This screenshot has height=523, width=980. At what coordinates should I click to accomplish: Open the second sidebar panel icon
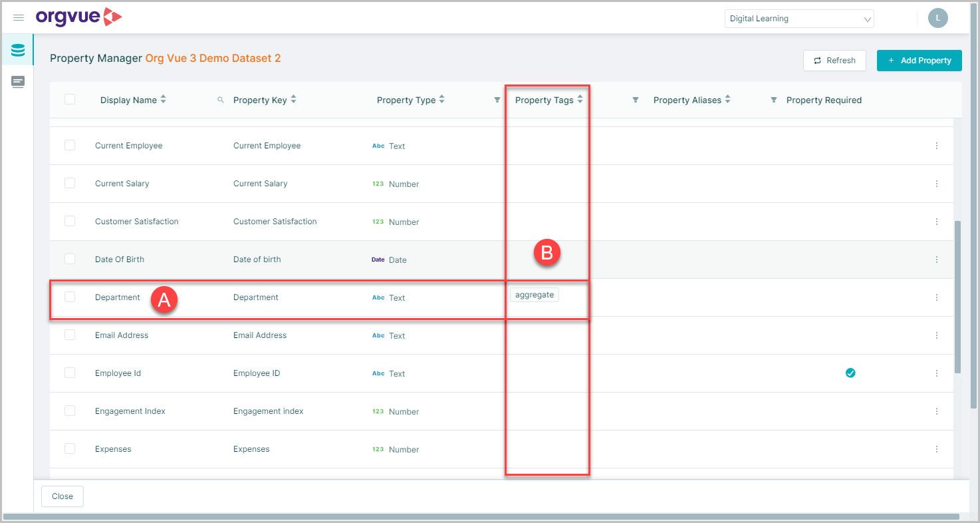(18, 82)
